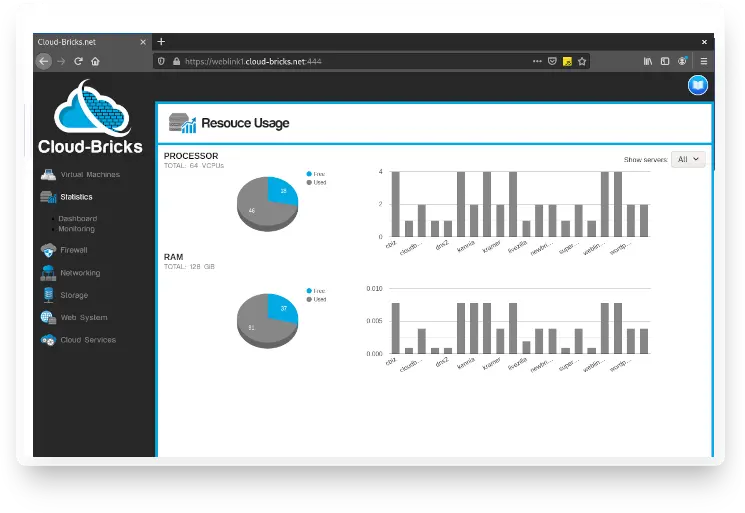Click the gray Used slice of RAM pie
This screenshot has width=745, height=513.
257,327
